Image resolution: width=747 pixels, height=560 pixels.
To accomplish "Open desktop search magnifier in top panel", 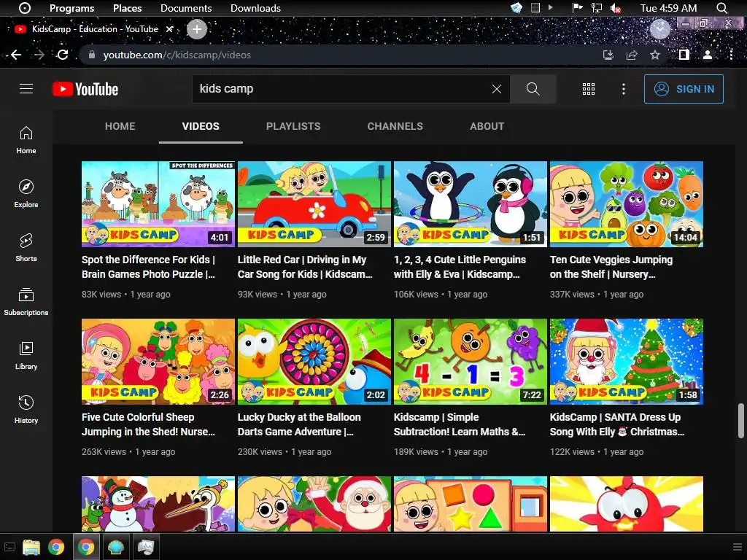I will point(721,8).
